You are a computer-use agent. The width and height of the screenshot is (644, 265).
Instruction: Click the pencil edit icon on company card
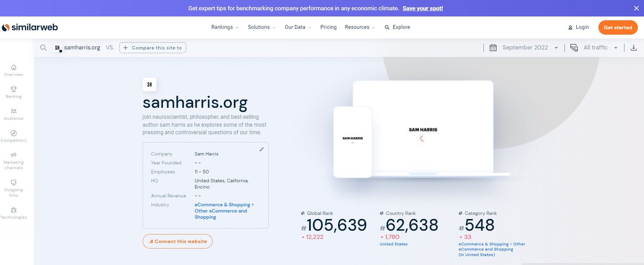(x=261, y=149)
